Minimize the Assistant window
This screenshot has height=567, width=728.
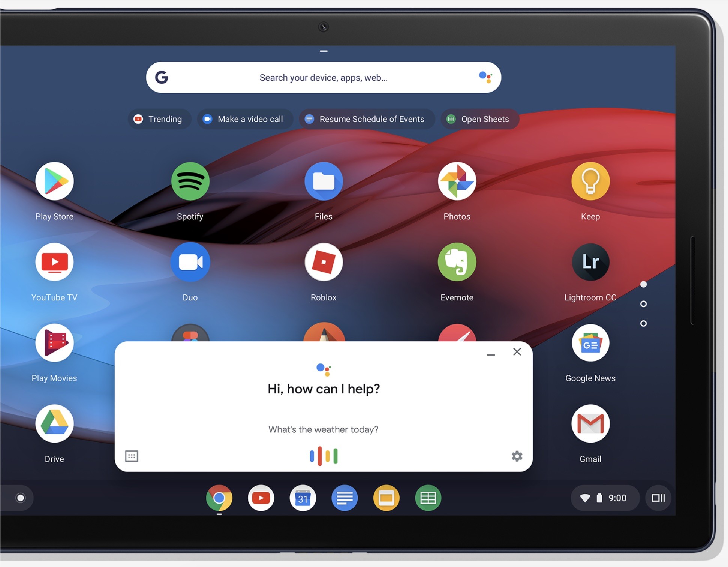click(490, 352)
